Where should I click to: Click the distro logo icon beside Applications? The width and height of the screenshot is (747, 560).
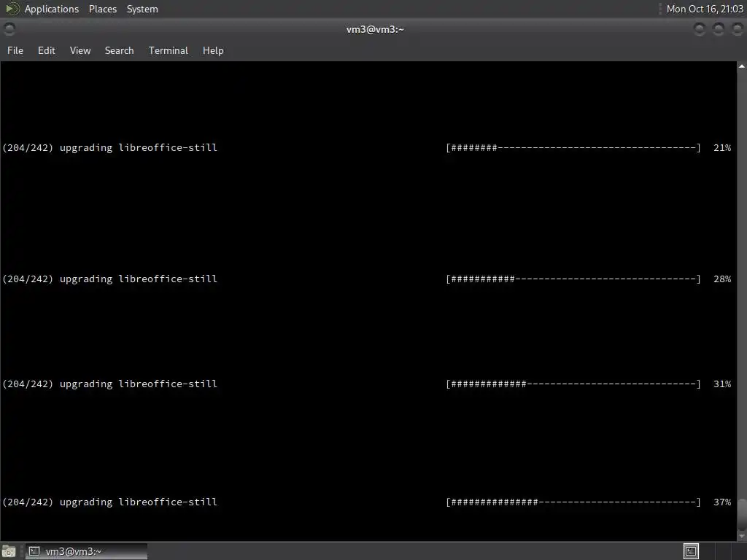pyautogui.click(x=12, y=9)
